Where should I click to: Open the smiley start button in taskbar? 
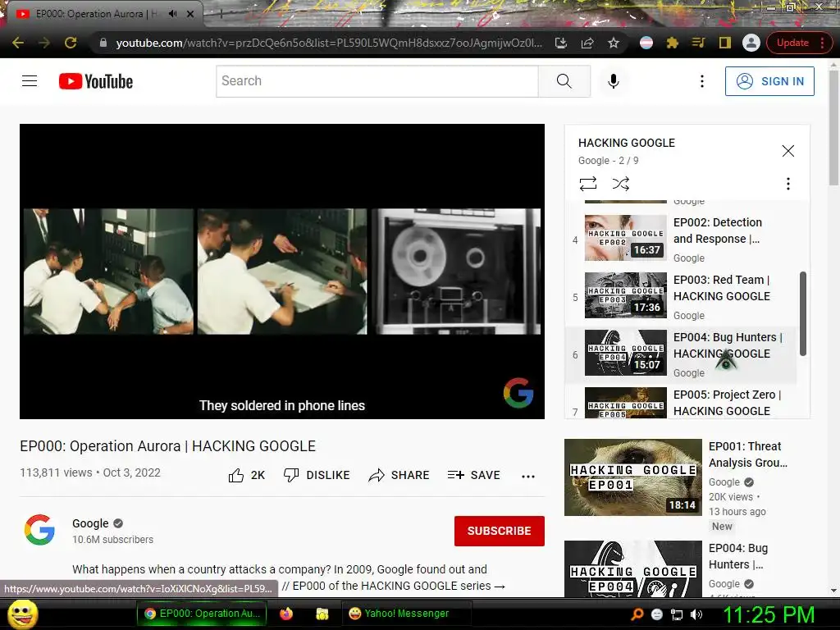coord(22,614)
